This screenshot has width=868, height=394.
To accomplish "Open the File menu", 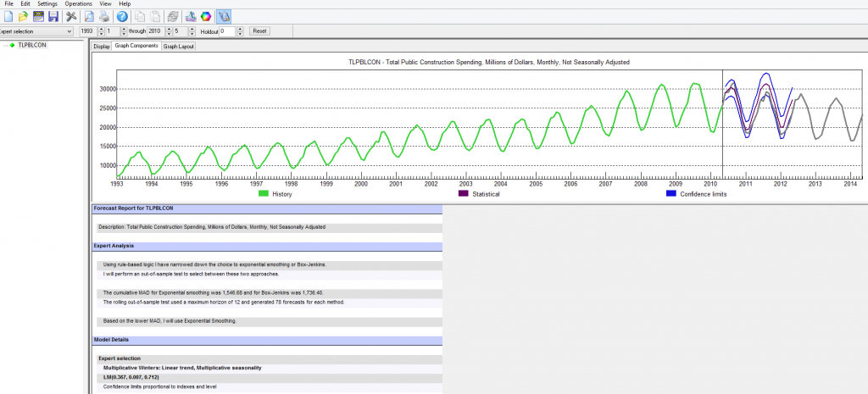I will pyautogui.click(x=8, y=4).
